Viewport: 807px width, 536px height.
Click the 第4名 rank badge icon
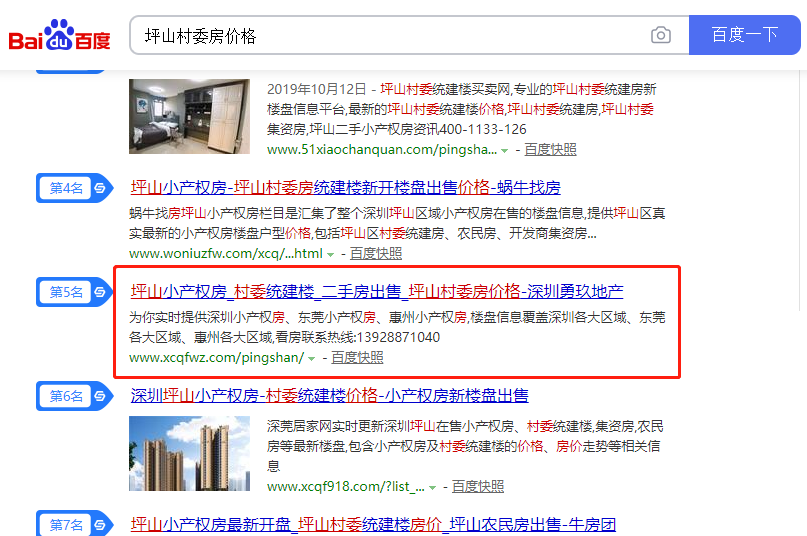pyautogui.click(x=74, y=188)
